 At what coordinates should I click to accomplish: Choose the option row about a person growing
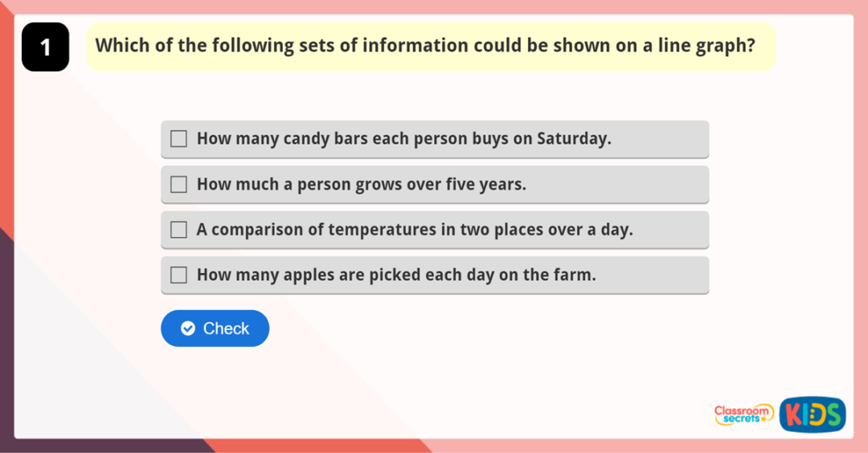(435, 184)
